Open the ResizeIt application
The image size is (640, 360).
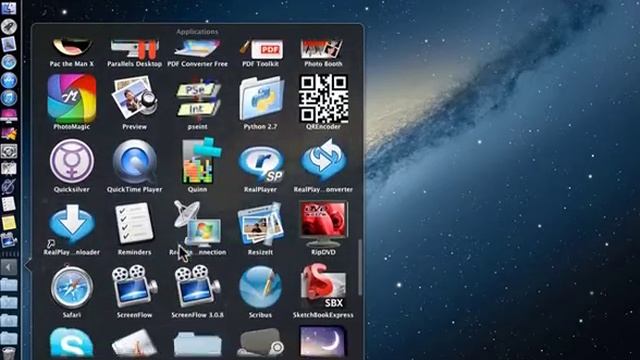(x=260, y=224)
